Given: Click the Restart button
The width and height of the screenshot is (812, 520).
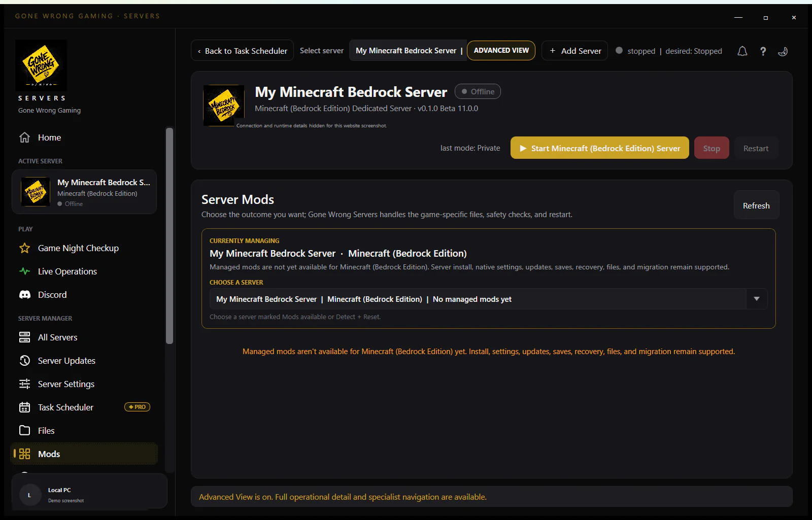Looking at the screenshot, I should [756, 148].
